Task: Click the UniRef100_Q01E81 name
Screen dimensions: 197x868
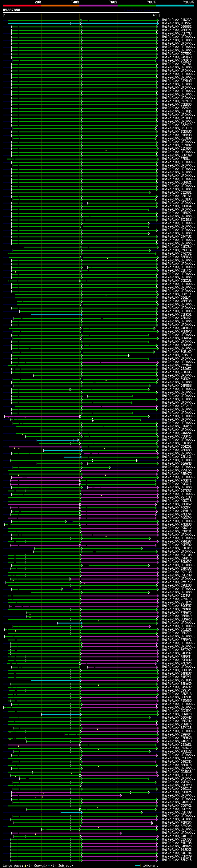Action: click(177, 629)
